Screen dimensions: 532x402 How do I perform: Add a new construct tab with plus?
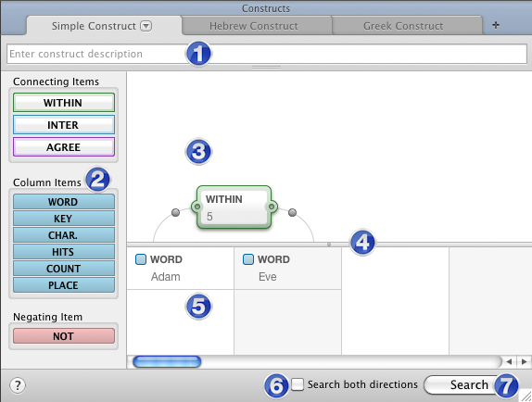(496, 25)
